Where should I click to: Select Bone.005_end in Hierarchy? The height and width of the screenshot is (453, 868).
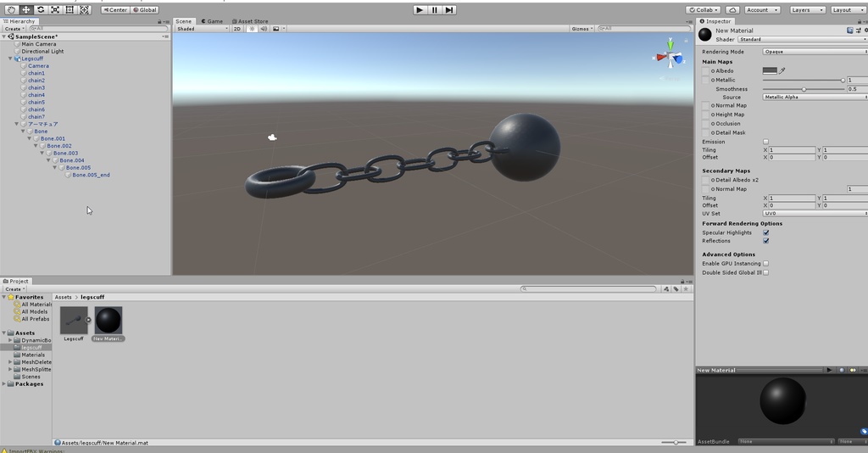pos(91,175)
